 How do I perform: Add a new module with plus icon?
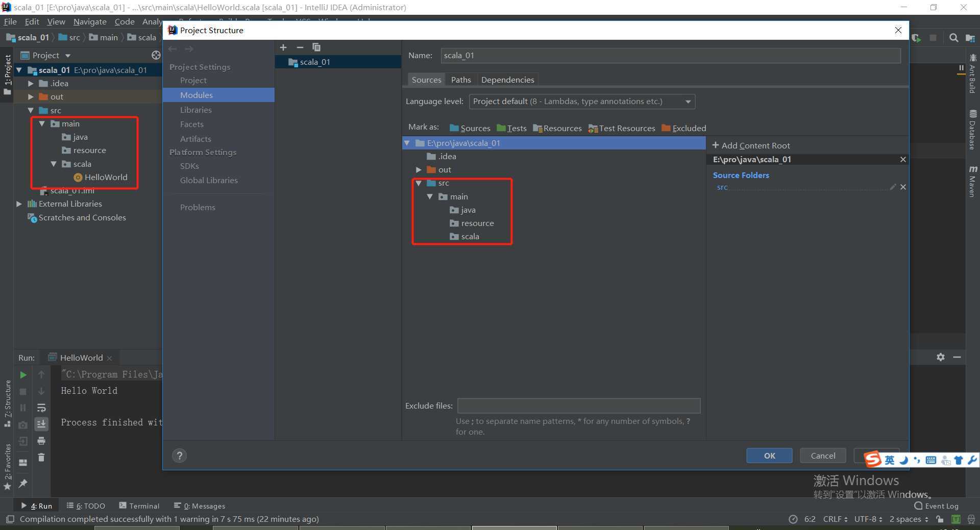click(x=283, y=47)
